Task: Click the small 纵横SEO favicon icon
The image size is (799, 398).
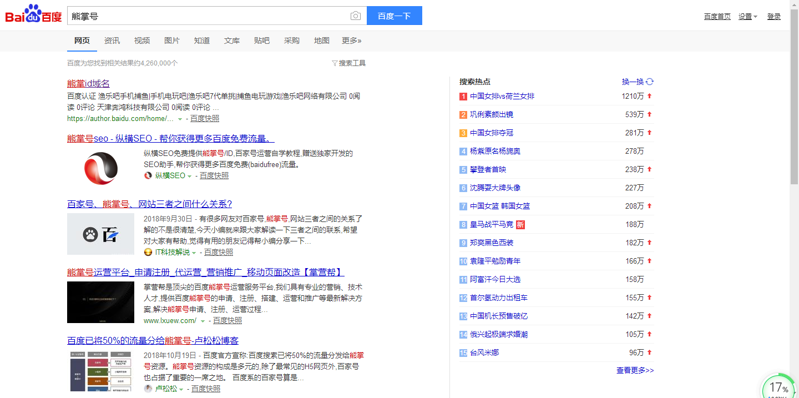Action: click(148, 175)
